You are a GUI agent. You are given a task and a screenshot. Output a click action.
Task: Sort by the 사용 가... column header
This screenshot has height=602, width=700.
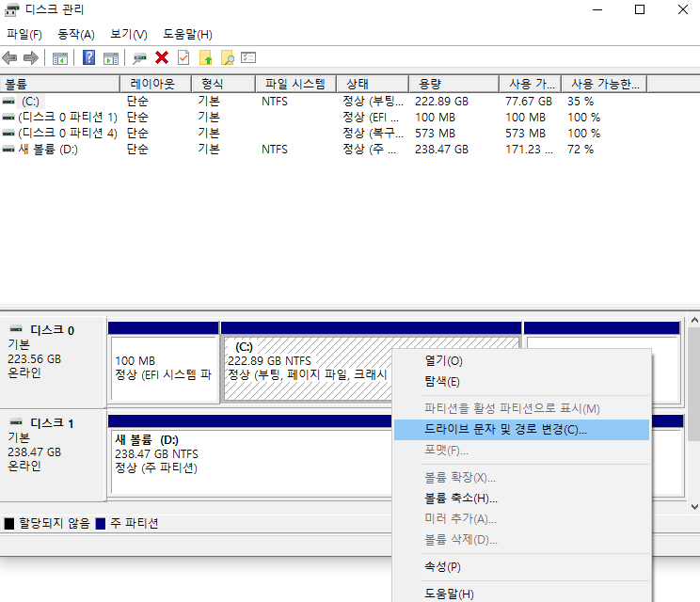(530, 84)
